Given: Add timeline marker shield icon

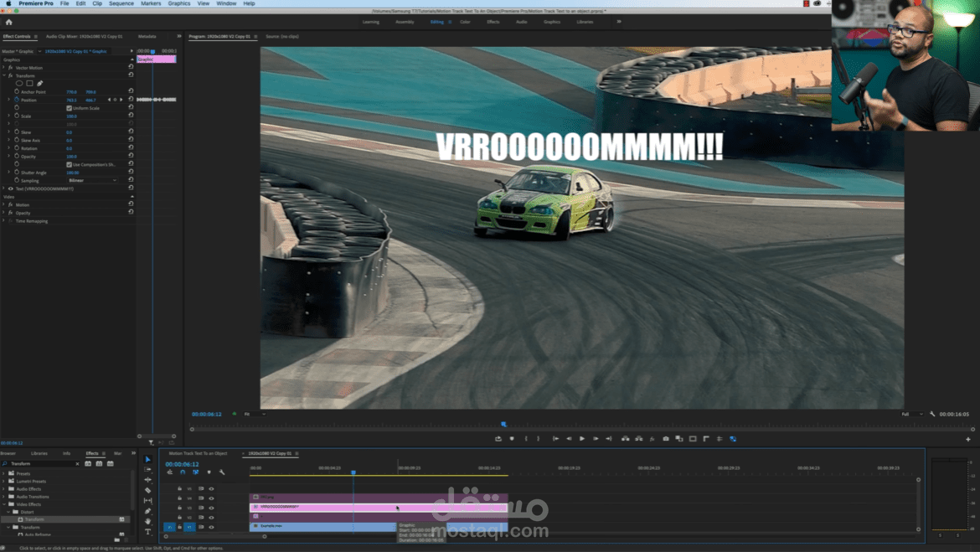Looking at the screenshot, I should pyautogui.click(x=209, y=472).
